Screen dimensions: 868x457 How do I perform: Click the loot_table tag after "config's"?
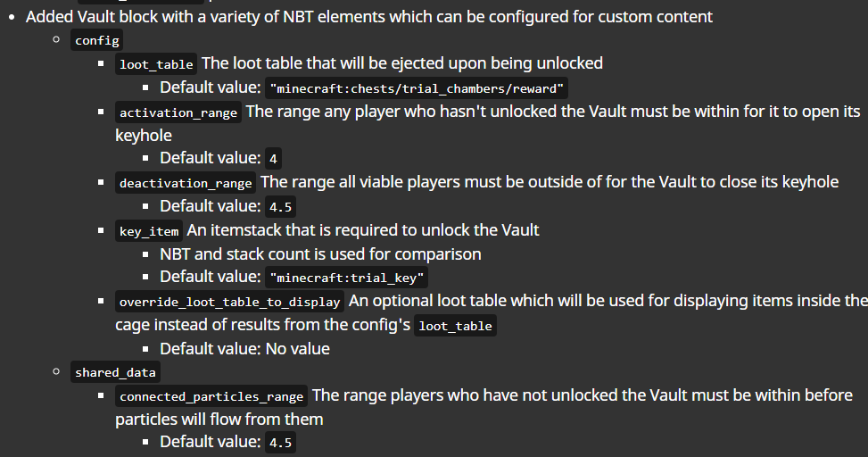pyautogui.click(x=455, y=326)
